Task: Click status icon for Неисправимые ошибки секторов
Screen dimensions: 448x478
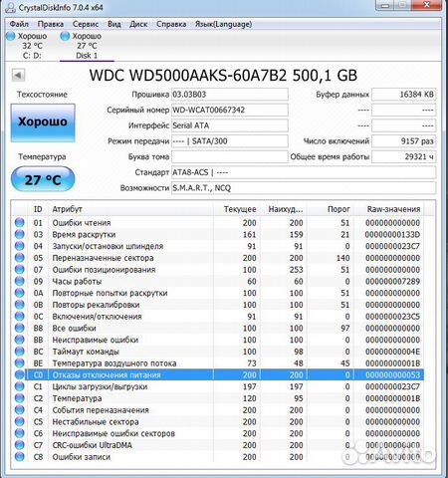Action: coord(20,433)
